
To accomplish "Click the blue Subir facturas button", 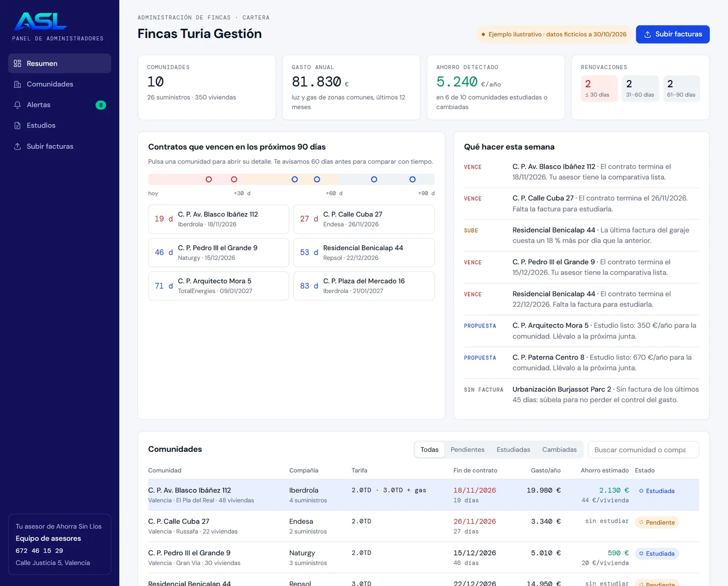I will pos(672,34).
